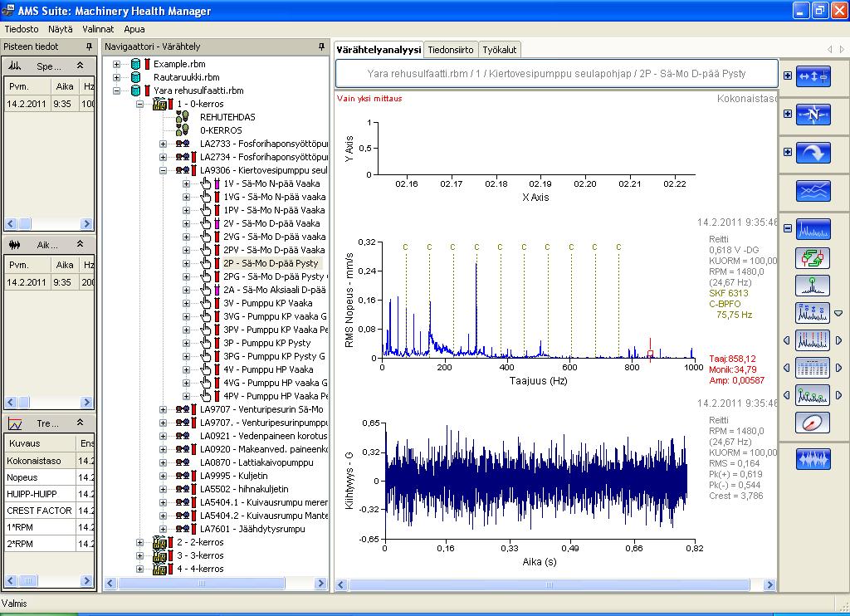The height and width of the screenshot is (616, 850).
Task: Click the red cursor marker on the spectrum
Action: (650, 354)
